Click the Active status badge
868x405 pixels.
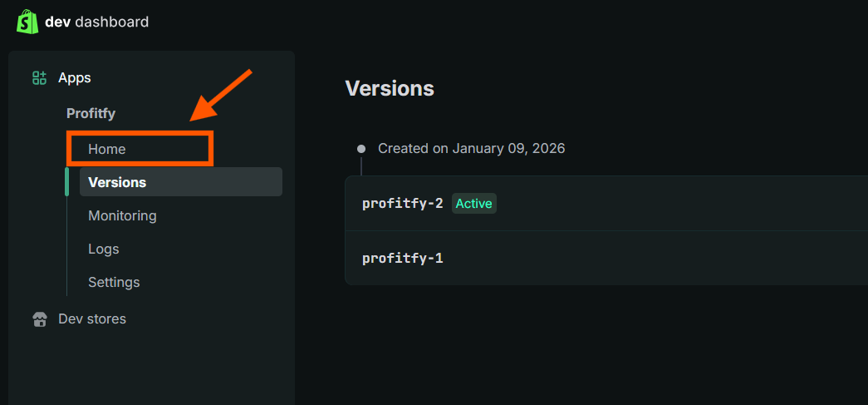click(x=473, y=204)
